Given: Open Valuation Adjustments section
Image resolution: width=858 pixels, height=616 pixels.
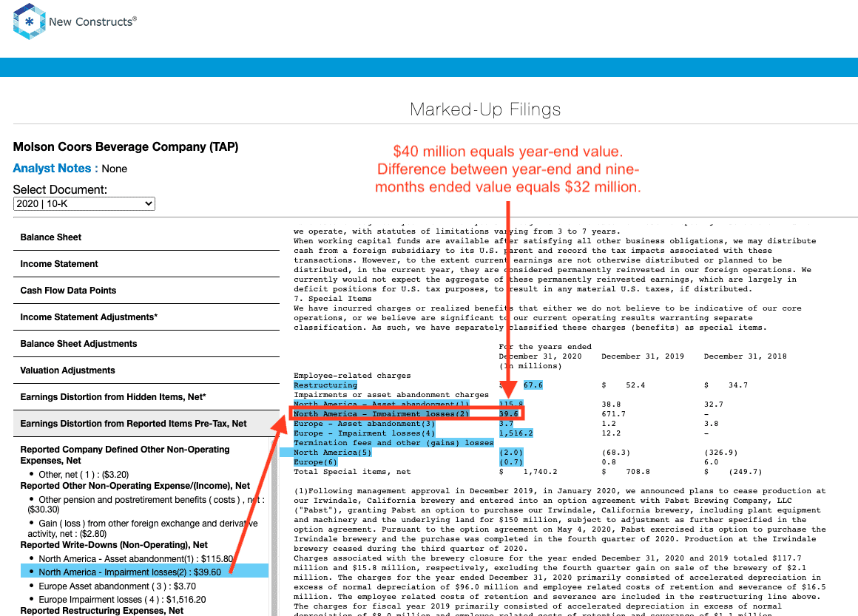Looking at the screenshot, I should (146, 370).
